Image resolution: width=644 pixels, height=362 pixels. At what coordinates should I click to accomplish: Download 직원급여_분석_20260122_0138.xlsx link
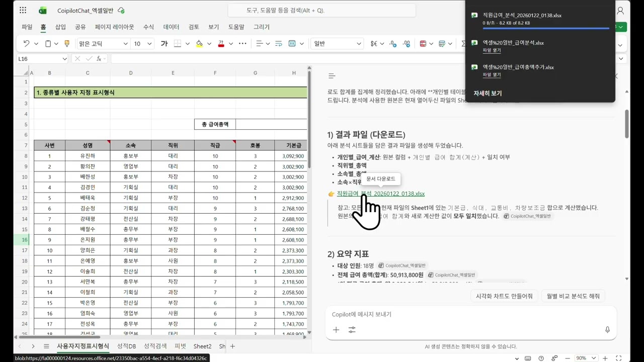380,194
